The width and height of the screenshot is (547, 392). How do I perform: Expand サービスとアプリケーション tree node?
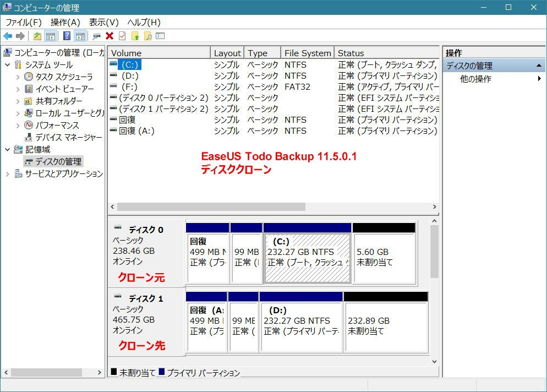pyautogui.click(x=8, y=174)
